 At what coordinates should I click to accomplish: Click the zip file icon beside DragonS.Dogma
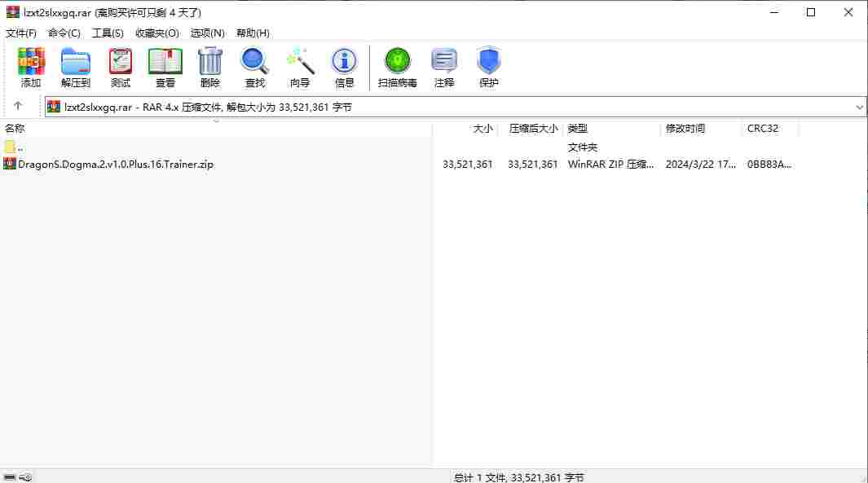[x=10, y=164]
